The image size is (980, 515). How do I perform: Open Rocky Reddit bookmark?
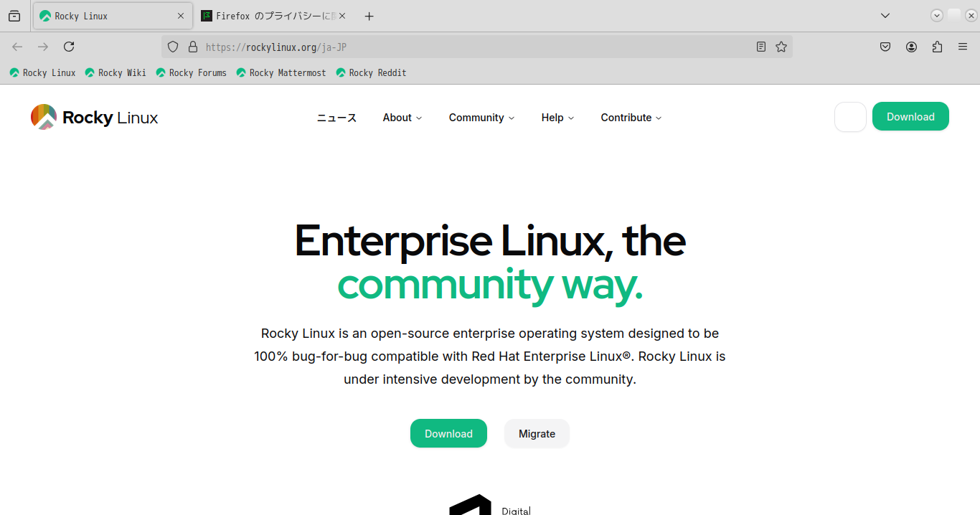point(372,72)
